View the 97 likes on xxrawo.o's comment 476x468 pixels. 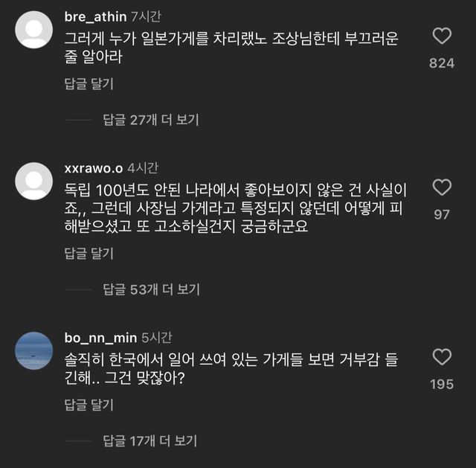click(442, 214)
